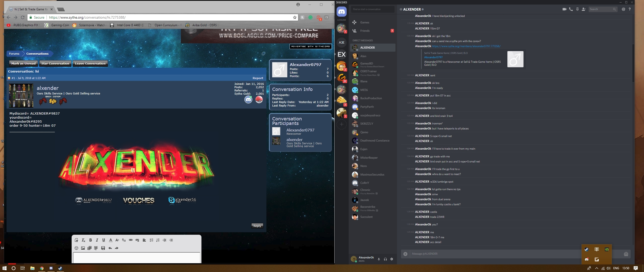Go to the Conversations breadcrumb tab
The image size is (644, 272).
(37, 54)
